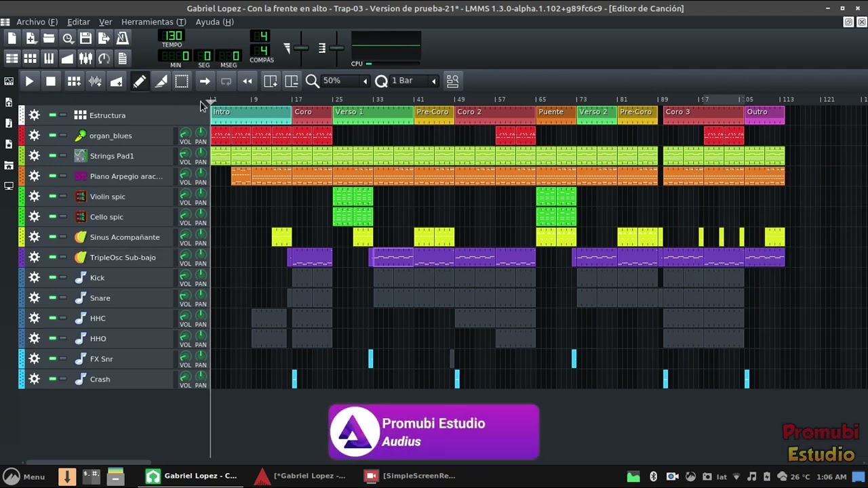
Task: Solo the Snare track
Action: 63,298
